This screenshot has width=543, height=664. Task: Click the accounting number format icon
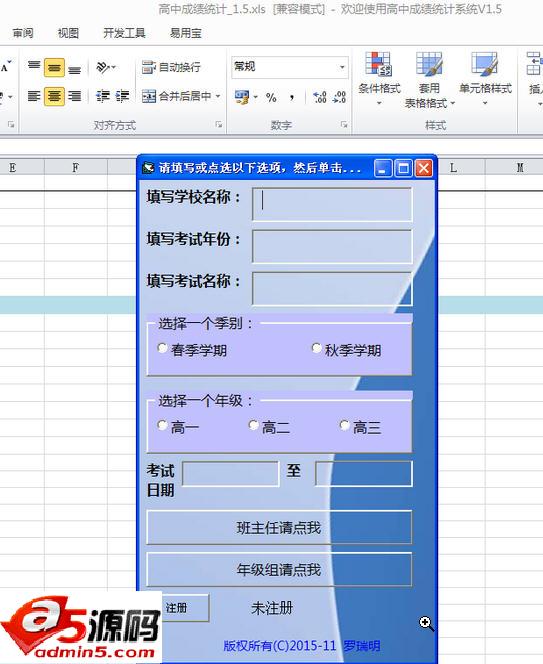click(x=242, y=97)
